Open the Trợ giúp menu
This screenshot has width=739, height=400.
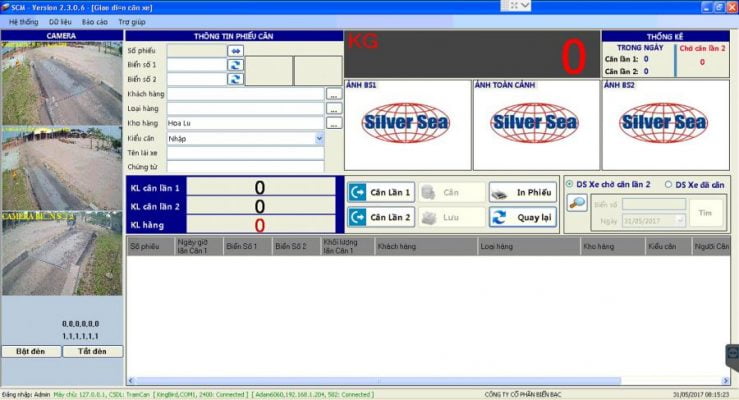[x=132, y=22]
